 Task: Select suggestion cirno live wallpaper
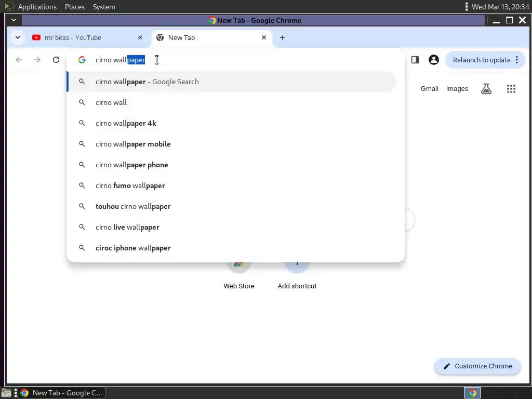click(x=231, y=228)
